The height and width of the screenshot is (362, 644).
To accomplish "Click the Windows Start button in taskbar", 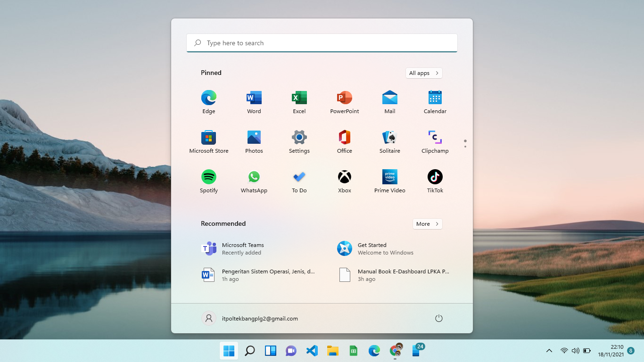I will [229, 351].
